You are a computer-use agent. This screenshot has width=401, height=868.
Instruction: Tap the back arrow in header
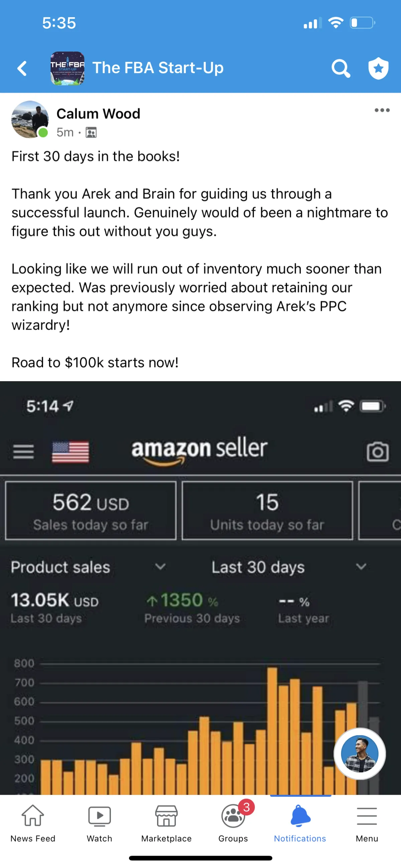pos(22,69)
